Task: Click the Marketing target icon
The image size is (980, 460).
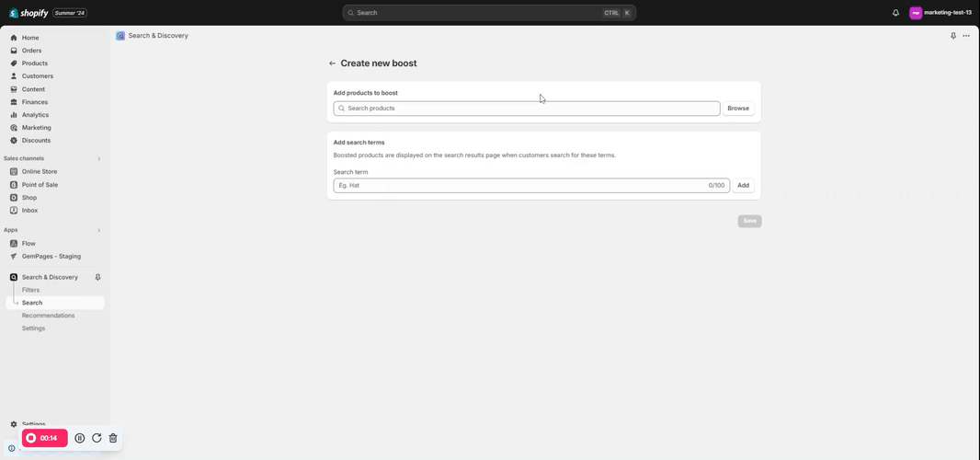Action: click(14, 128)
